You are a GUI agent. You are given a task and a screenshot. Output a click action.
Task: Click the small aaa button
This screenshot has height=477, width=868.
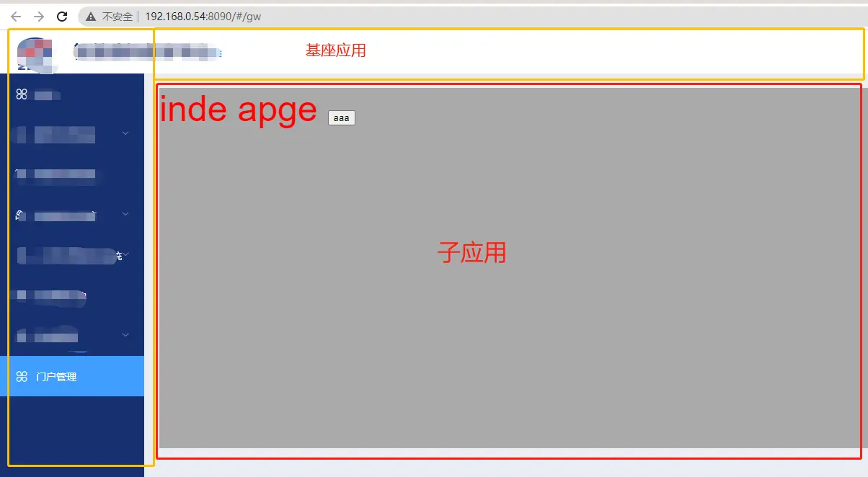[x=342, y=118]
